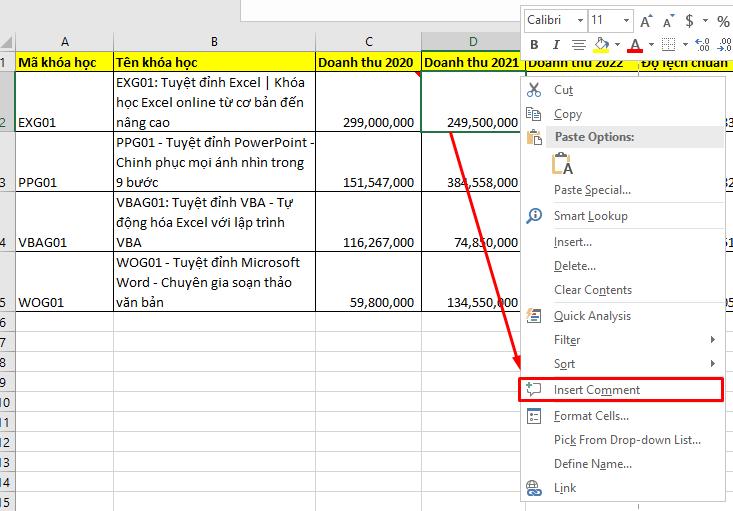Toggle Bold in the mini toolbar
Viewport: 733px width, 511px height.
535,45
